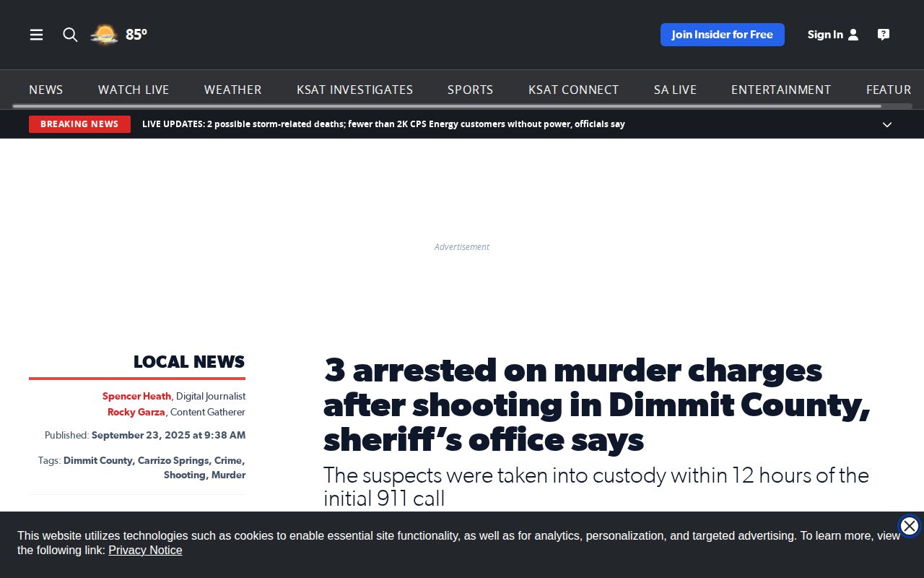
Task: Open the Privacy Notice link
Action: pyautogui.click(x=145, y=551)
